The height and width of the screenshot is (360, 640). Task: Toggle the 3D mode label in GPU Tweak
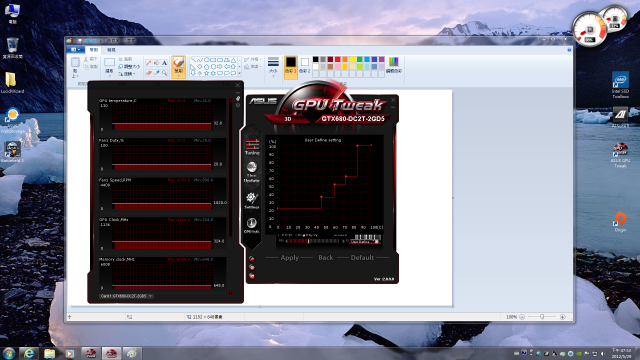(288, 119)
